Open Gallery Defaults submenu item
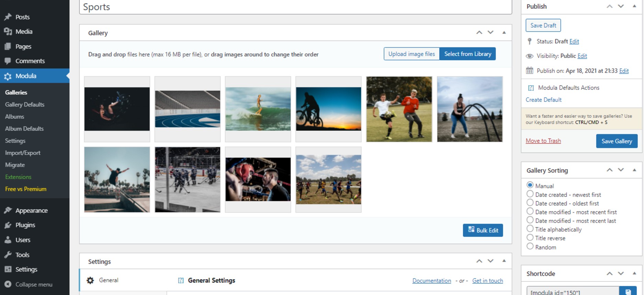 coord(25,105)
